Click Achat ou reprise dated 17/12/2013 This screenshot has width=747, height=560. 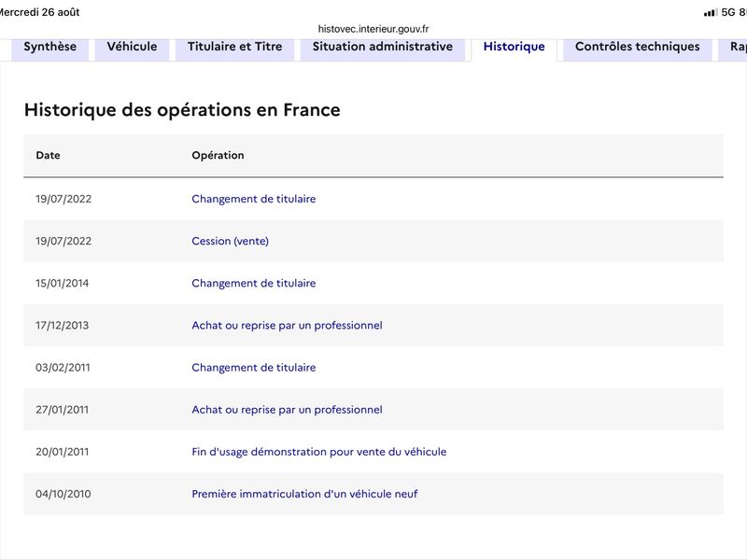pos(287,325)
